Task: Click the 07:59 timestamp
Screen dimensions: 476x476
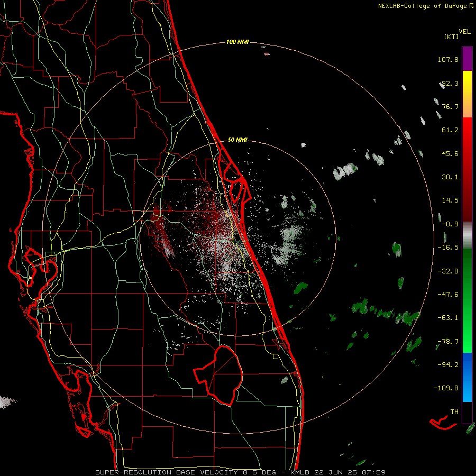Action: pos(374,472)
